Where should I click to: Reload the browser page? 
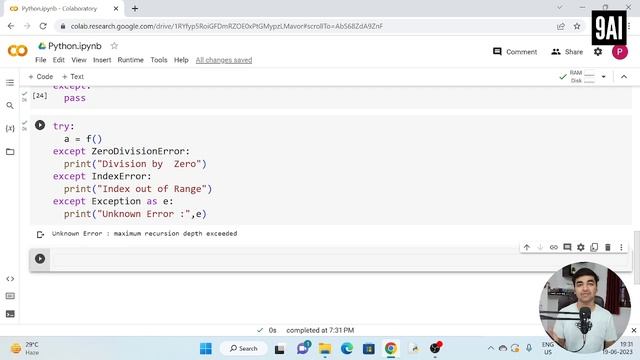pos(43,26)
